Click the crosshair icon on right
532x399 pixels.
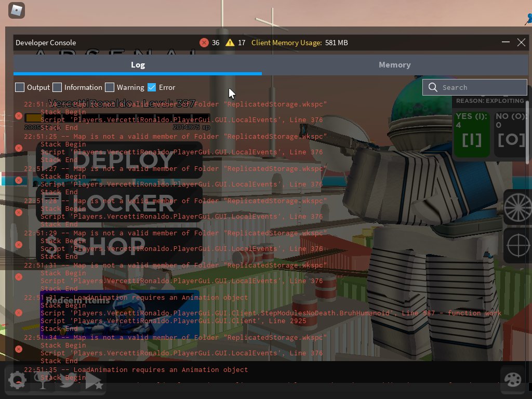pyautogui.click(x=518, y=245)
